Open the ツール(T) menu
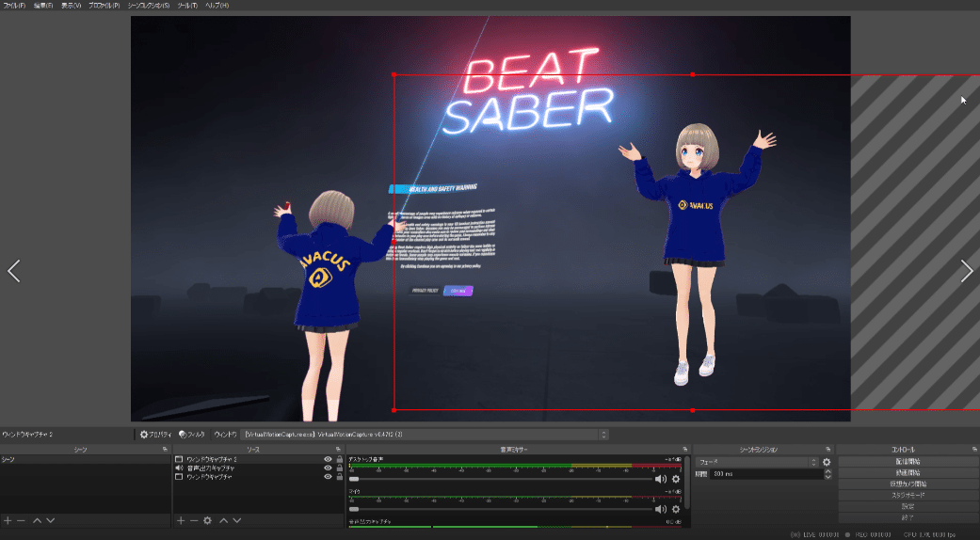 (187, 5)
